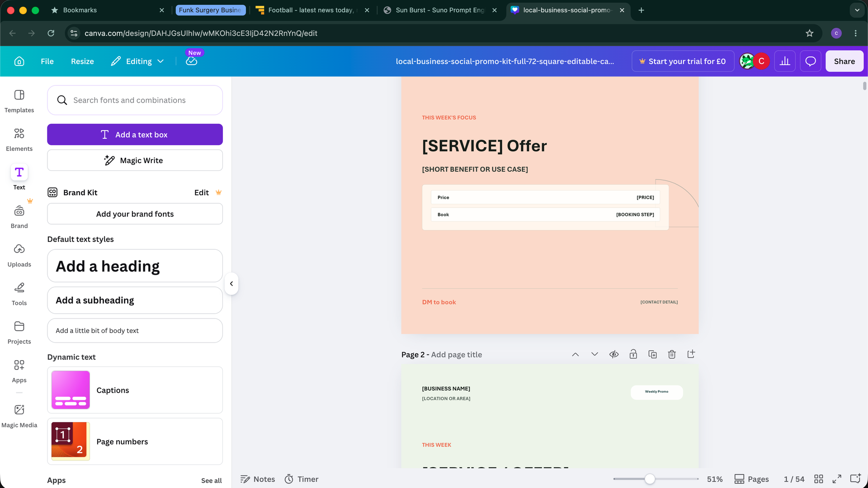
Task: Open the File menu
Action: 47,61
